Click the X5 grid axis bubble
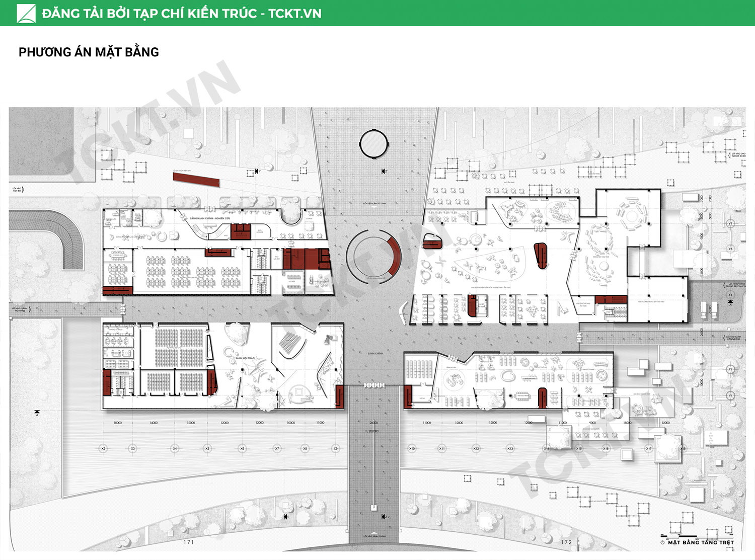This screenshot has width=755, height=560. point(207,448)
